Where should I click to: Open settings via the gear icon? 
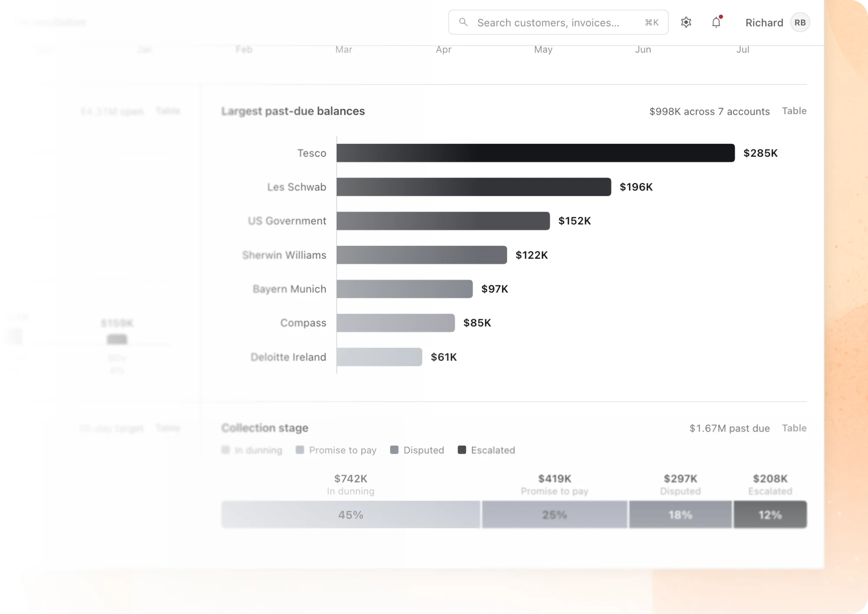[686, 22]
